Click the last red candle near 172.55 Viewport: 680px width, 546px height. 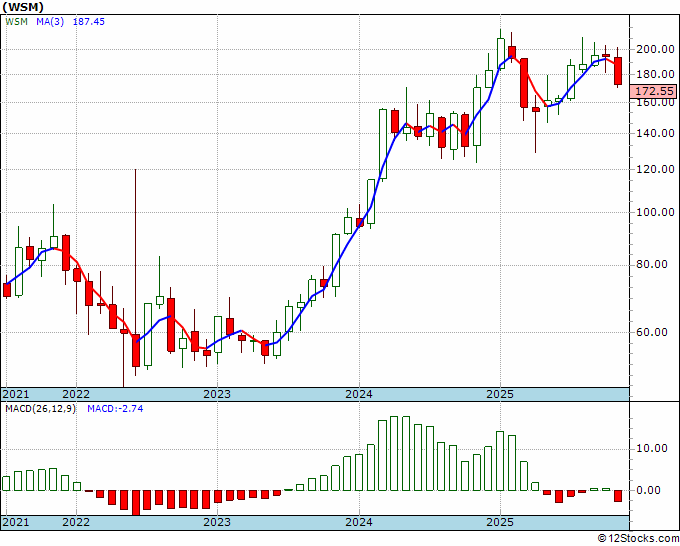(x=618, y=71)
